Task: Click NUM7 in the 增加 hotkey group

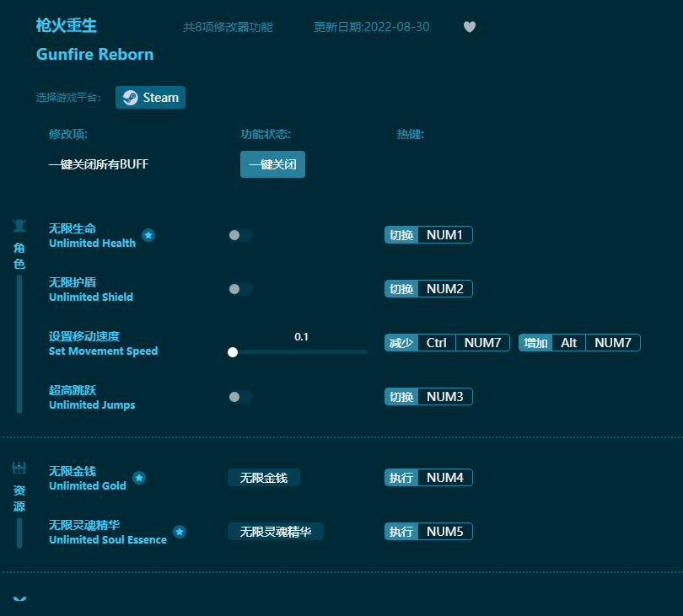Action: pyautogui.click(x=613, y=343)
